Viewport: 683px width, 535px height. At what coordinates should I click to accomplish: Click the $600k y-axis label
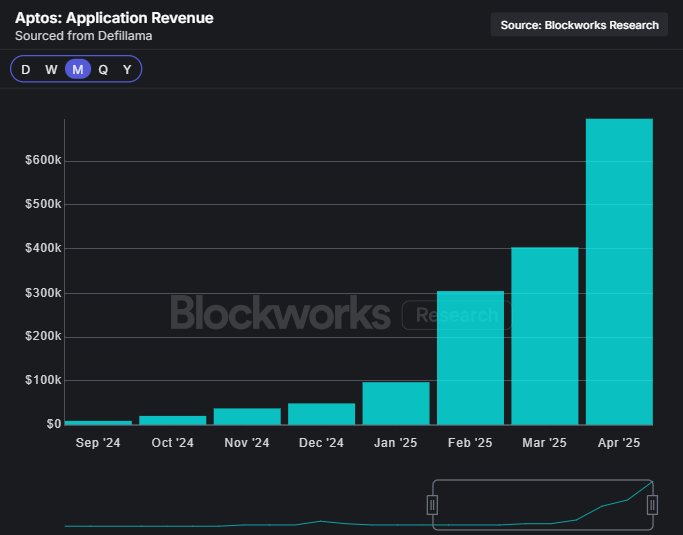(x=43, y=160)
